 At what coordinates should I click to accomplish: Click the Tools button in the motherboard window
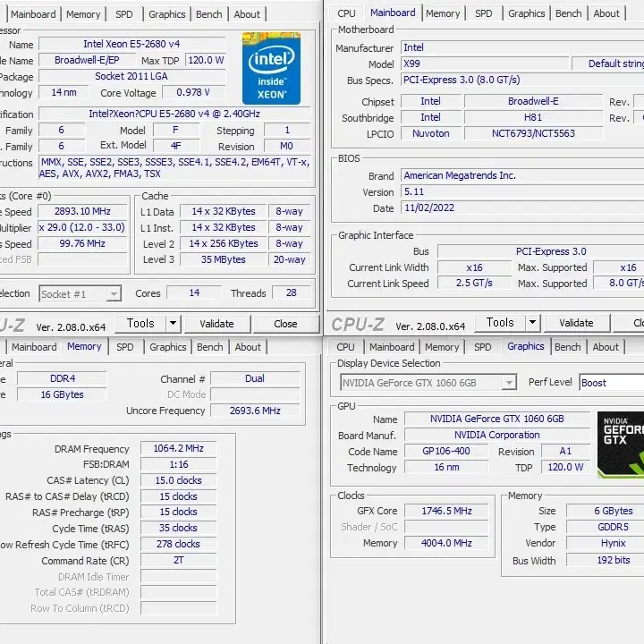tap(500, 323)
